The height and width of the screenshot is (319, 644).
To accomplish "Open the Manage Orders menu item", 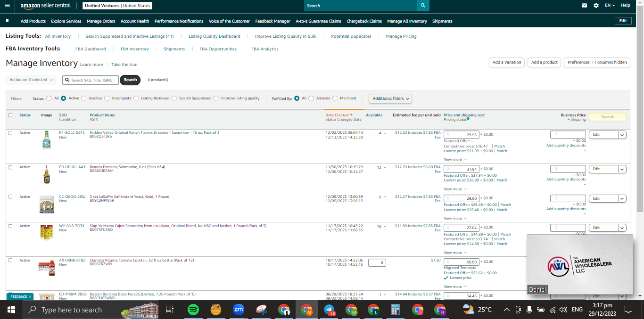I will coord(101,21).
